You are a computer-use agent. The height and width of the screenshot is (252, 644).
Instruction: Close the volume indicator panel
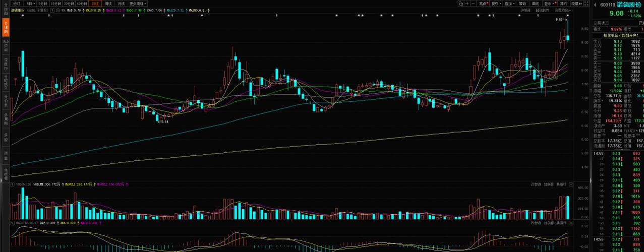tap(571, 184)
